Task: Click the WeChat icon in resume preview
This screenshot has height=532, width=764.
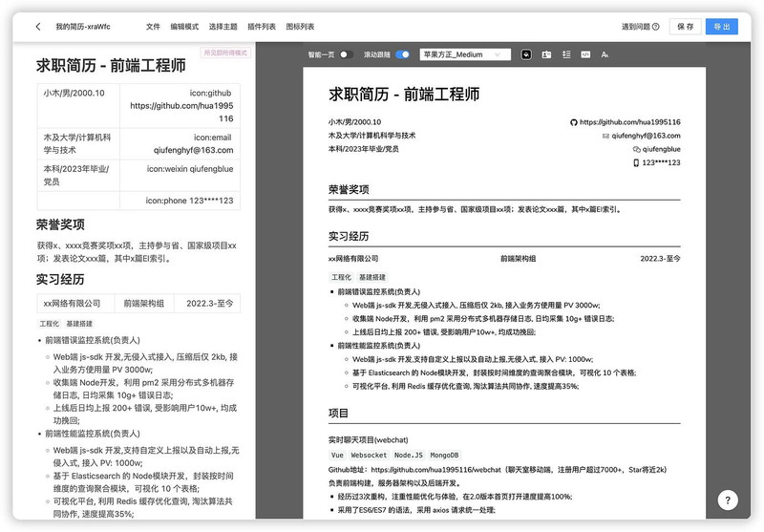Action: 636,149
